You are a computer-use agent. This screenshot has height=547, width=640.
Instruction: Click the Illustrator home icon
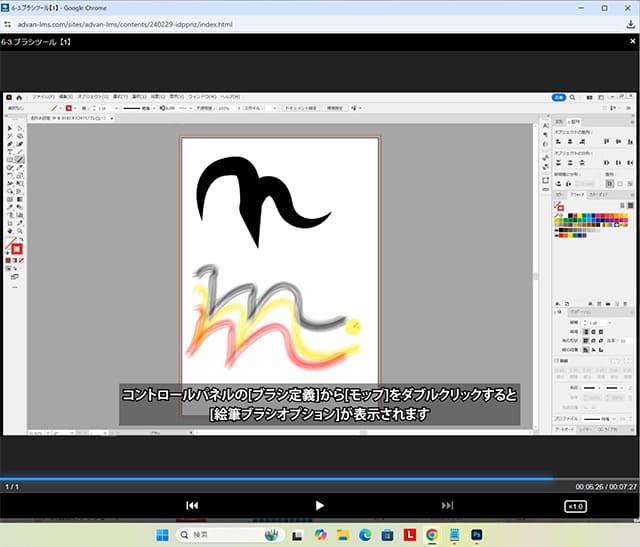pyautogui.click(x=19, y=97)
